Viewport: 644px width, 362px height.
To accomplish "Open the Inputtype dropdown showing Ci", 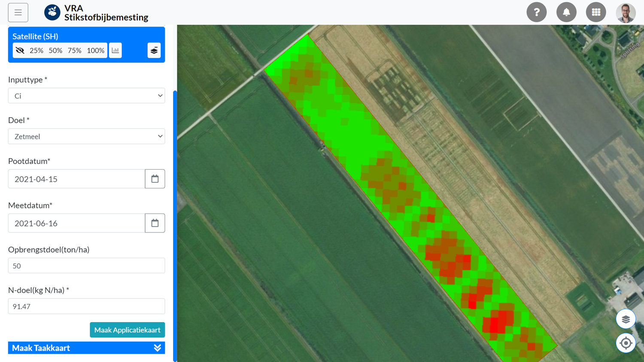I will point(86,96).
